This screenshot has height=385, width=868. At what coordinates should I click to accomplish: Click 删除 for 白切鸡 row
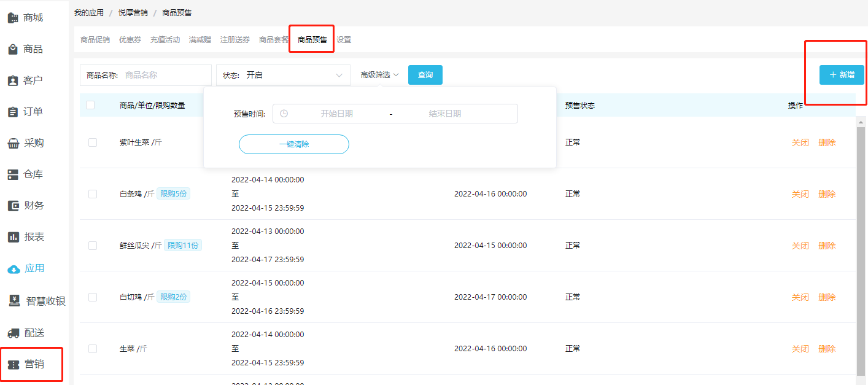click(827, 297)
